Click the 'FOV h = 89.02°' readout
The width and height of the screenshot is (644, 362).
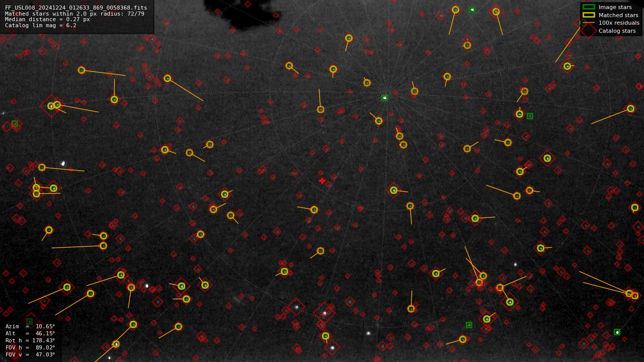(x=30, y=347)
